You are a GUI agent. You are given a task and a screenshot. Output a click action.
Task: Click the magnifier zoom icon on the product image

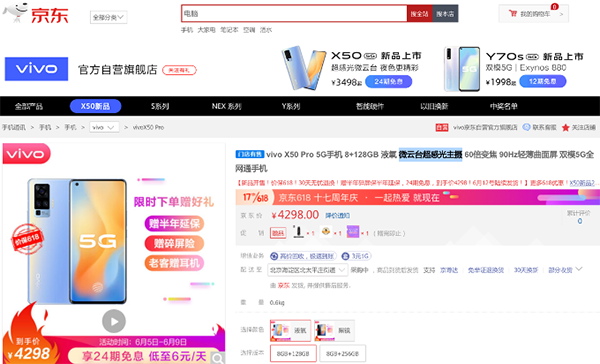coord(218,358)
